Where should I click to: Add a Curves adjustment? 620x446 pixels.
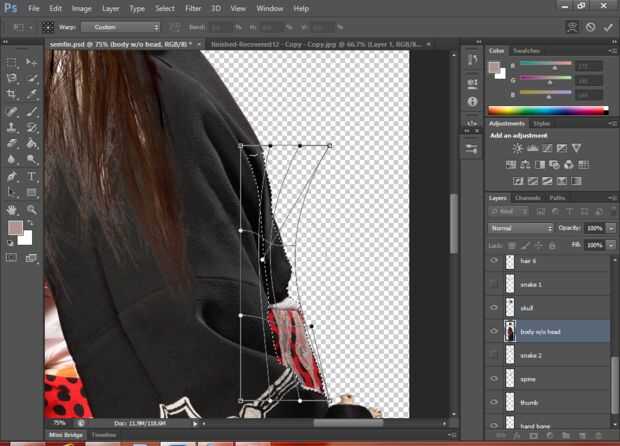coord(547,148)
